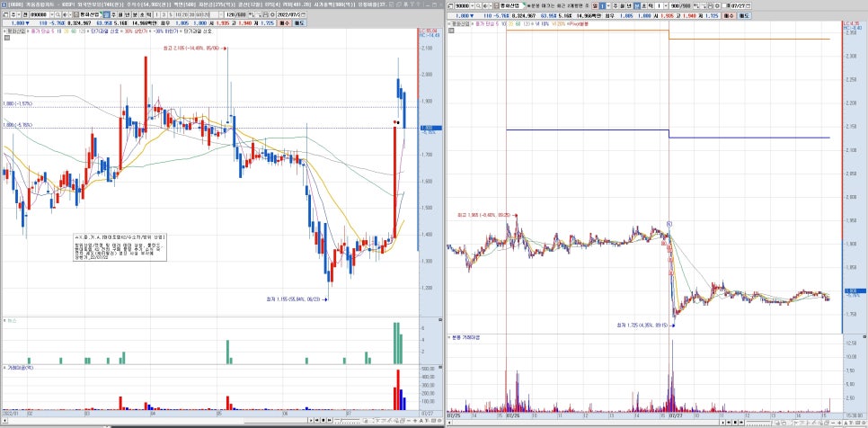Screen dimensions: 868x428
Task: Click the blue 매도 sell button, left panel
Action: click(298, 23)
